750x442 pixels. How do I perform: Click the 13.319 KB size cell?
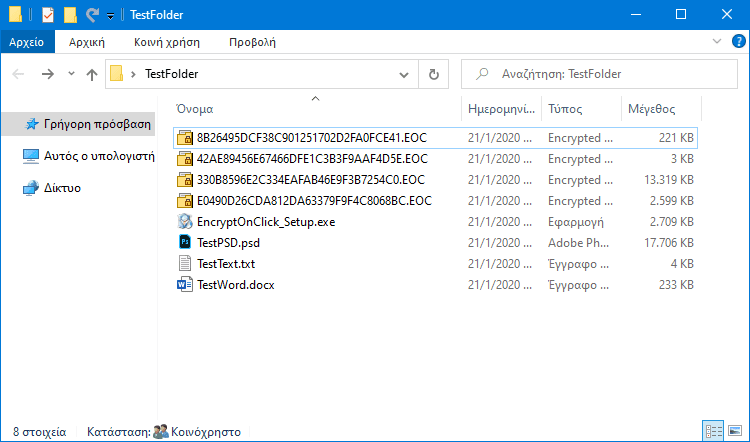coord(669,180)
